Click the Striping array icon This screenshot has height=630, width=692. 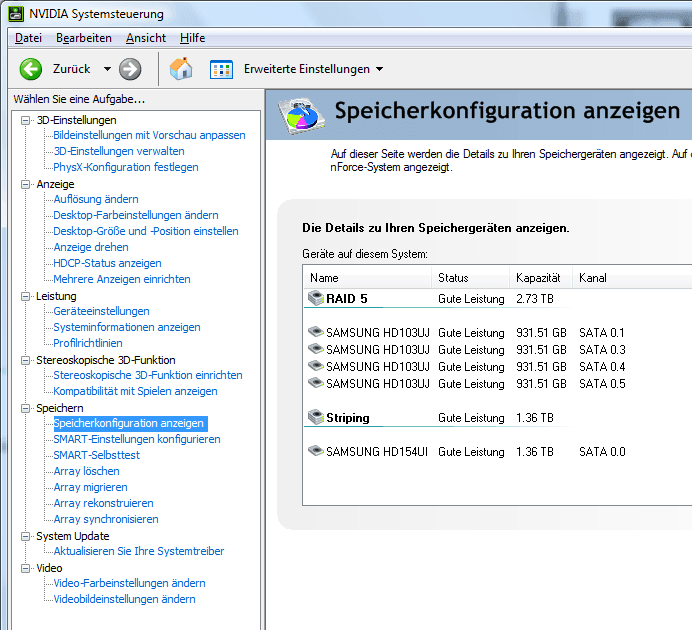tap(316, 417)
